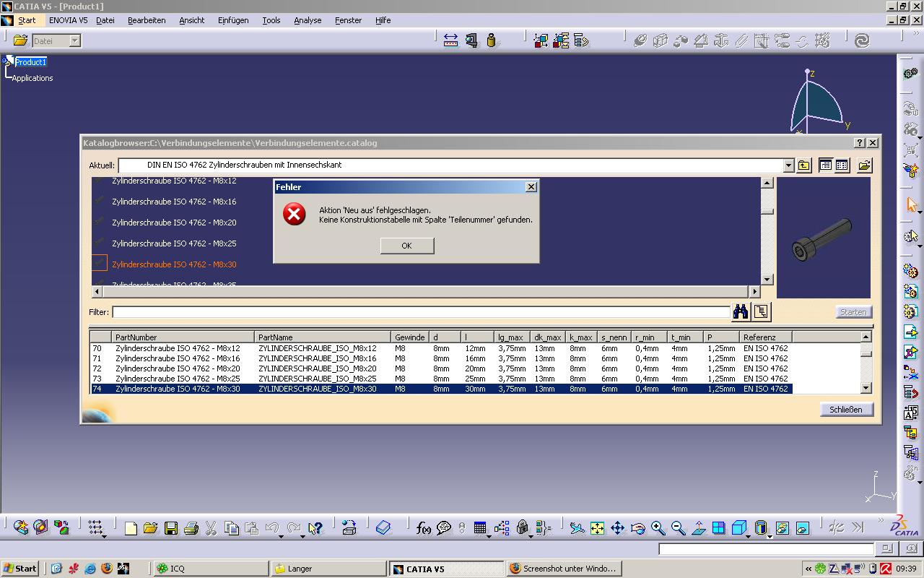Open the Start menu in CATIA menu bar
This screenshot has height=578, width=924.
click(27, 20)
